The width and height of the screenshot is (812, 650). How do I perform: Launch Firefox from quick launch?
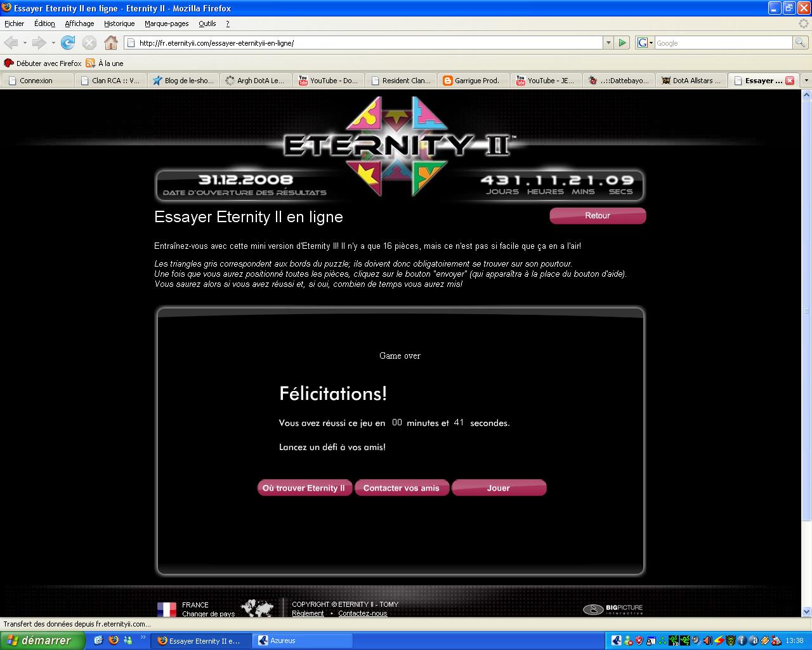114,640
